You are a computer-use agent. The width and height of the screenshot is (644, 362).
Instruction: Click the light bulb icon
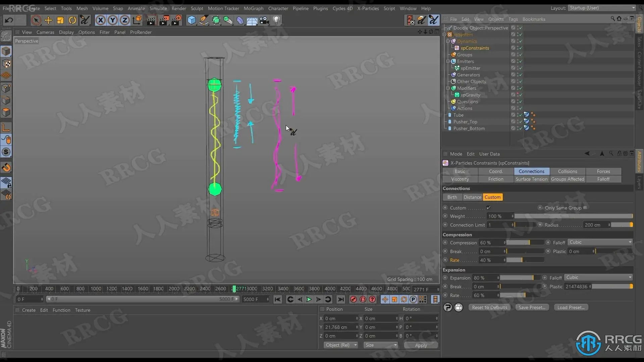[276, 20]
